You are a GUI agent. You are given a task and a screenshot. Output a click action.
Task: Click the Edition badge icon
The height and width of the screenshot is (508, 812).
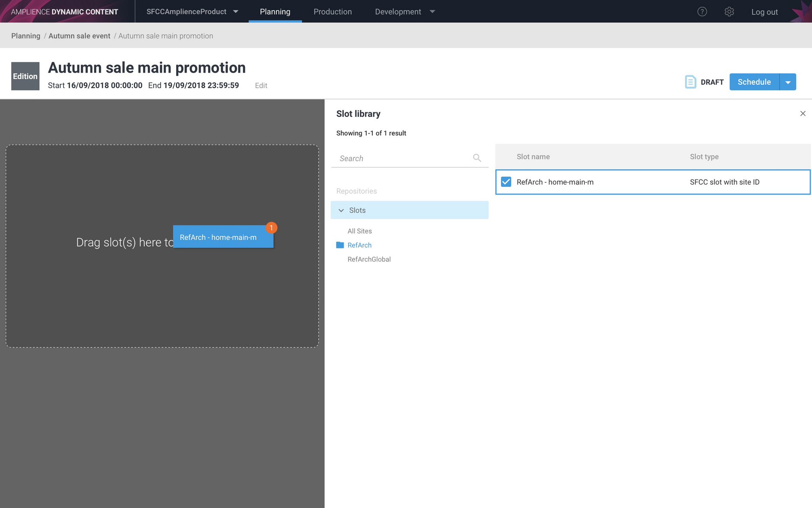point(25,76)
